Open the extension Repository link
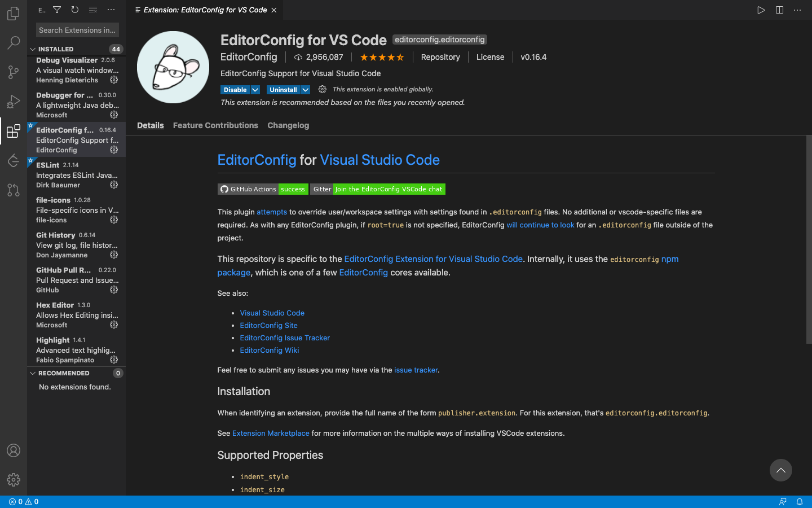Screen dimensions: 812x508 click(440, 57)
